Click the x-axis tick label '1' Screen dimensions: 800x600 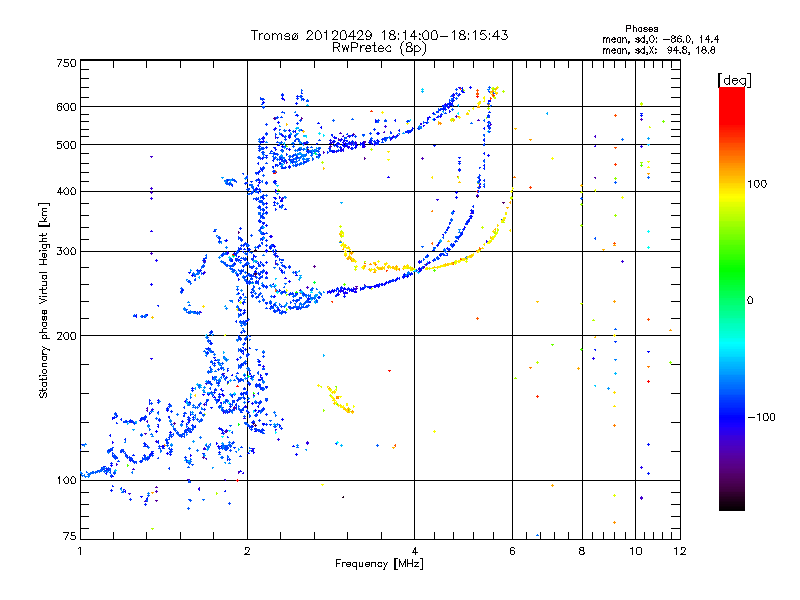[x=80, y=551]
